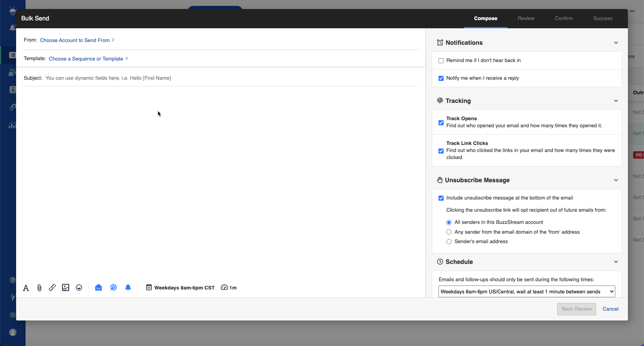This screenshot has height=346, width=644.
Task: Open text formatting options (A icon)
Action: (26, 288)
